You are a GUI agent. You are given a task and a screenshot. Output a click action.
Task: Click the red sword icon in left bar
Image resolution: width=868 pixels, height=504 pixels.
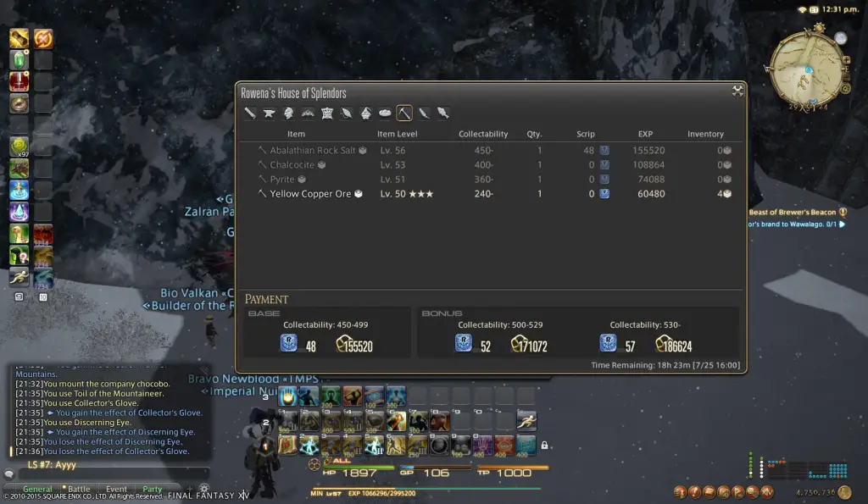pos(19,81)
